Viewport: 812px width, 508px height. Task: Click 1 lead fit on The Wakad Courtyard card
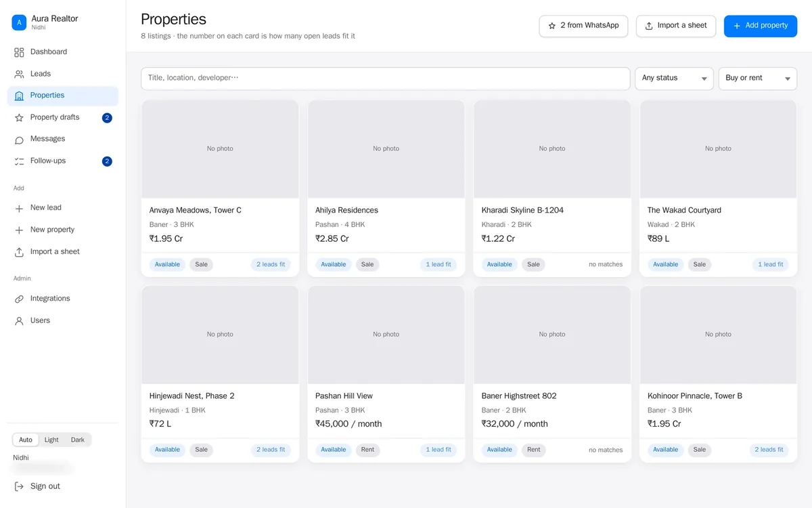[771, 265]
